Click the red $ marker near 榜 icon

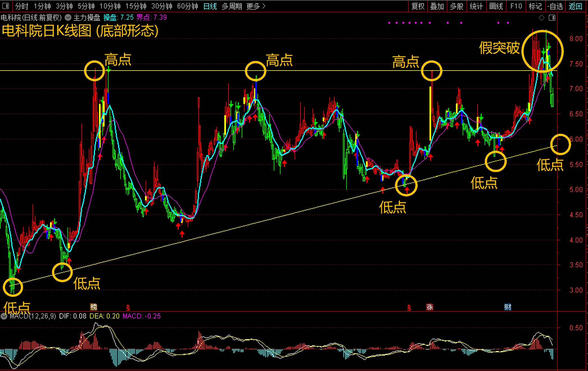pos(128,307)
